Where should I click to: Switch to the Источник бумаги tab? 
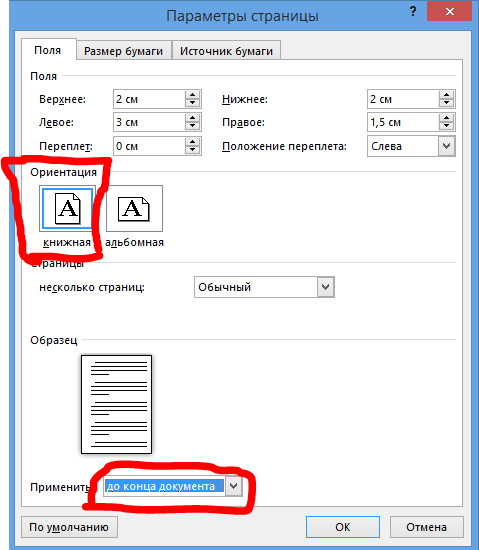click(x=226, y=51)
